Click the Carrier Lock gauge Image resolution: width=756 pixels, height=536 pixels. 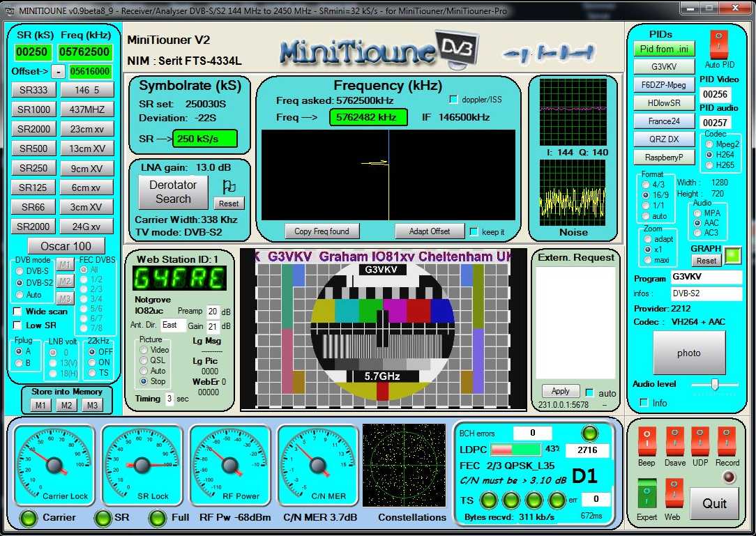pos(53,465)
